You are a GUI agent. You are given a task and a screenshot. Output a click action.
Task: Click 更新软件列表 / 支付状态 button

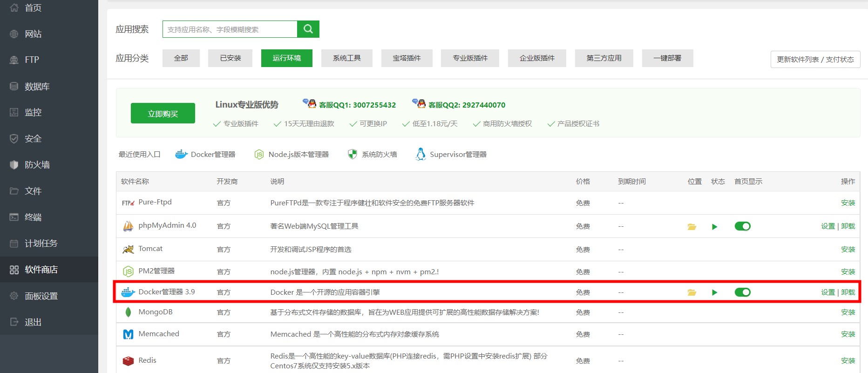(815, 60)
